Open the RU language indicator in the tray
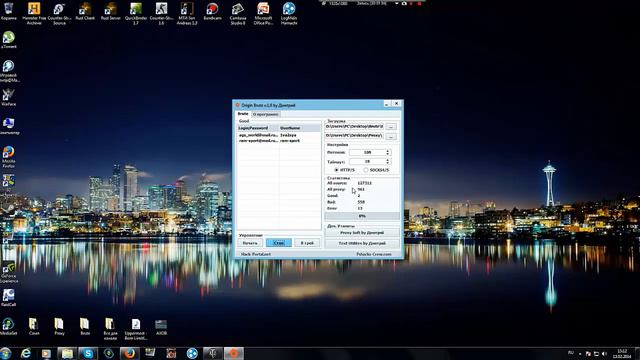This screenshot has width=640, height=360. click(571, 353)
